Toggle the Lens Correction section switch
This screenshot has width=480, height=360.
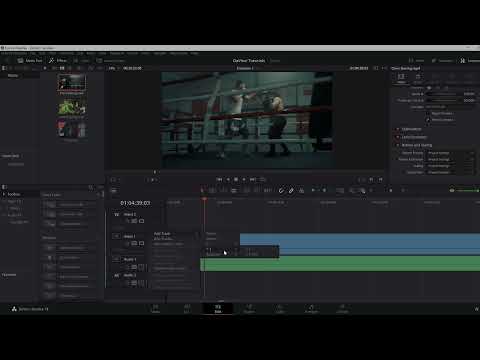397,137
